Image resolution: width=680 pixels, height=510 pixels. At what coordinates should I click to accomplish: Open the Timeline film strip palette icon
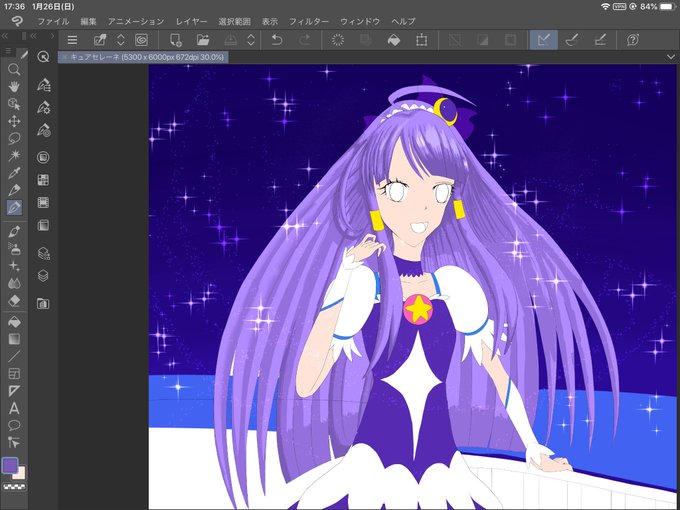43,203
